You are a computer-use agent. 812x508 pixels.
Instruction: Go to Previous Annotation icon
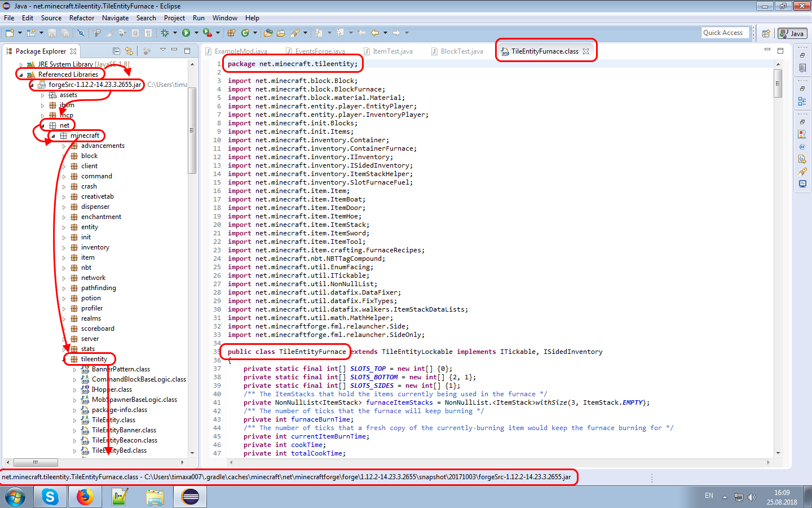point(340,33)
